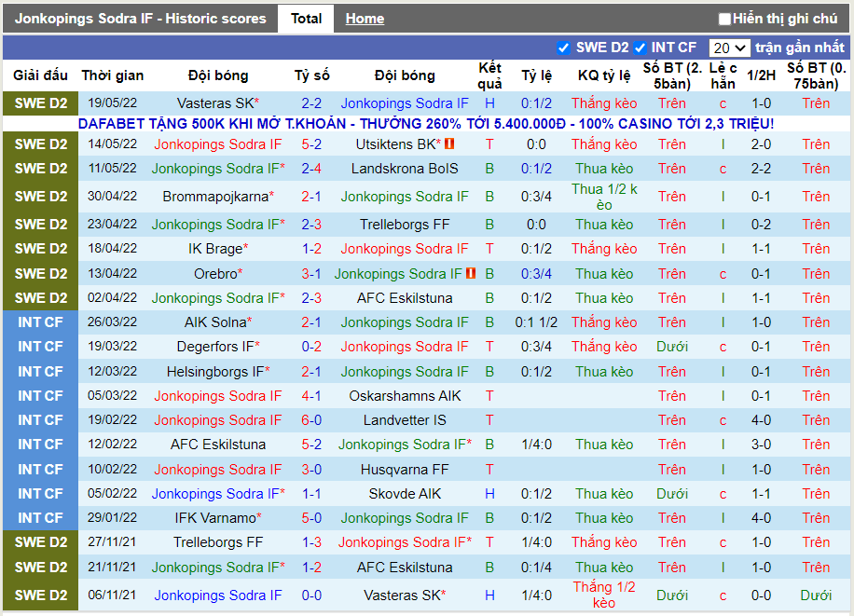The image size is (854, 616).
Task: Select the INT CF cell for 26/03/22
Action: pos(40,322)
